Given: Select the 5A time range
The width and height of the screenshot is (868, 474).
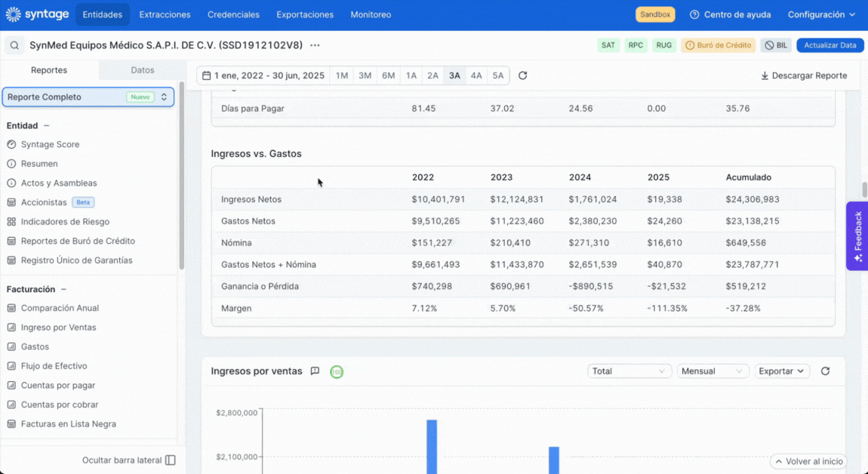Looking at the screenshot, I should [x=498, y=75].
